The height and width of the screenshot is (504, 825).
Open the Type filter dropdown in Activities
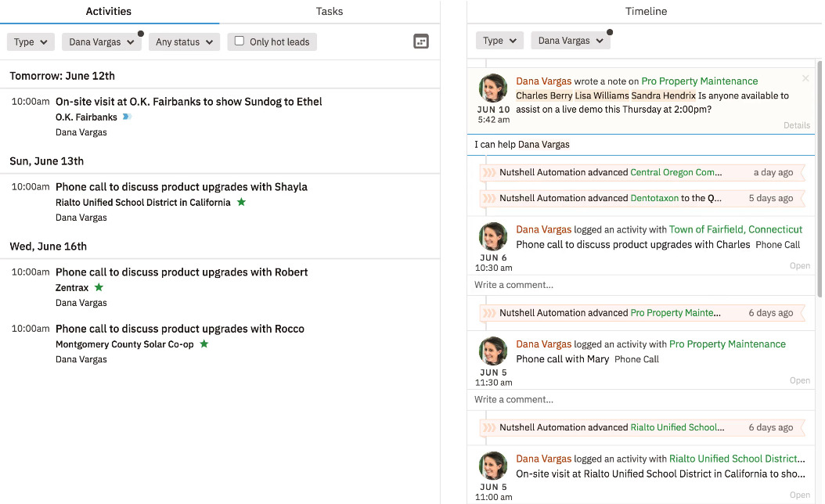tap(31, 41)
